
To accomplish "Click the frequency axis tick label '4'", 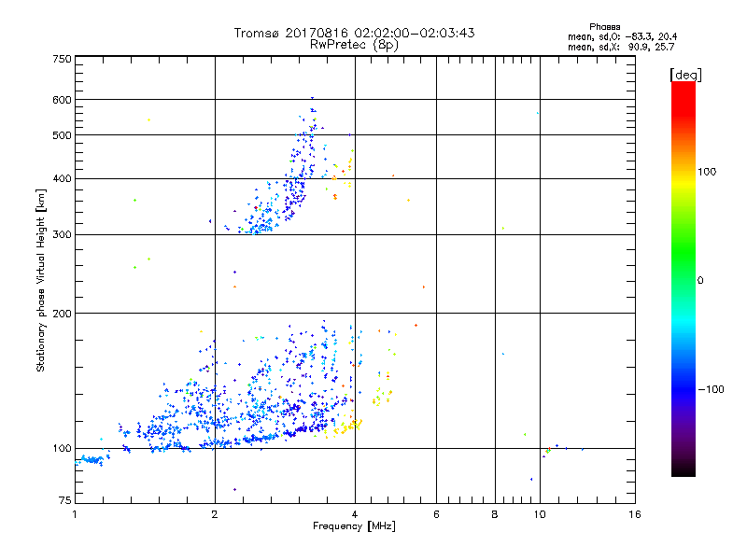I will tap(355, 514).
